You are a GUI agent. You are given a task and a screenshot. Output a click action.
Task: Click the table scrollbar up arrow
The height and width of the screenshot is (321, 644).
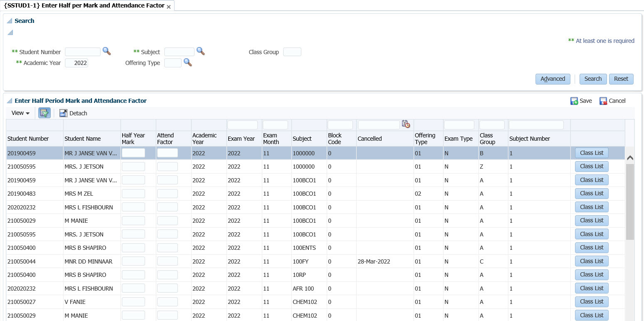tap(629, 158)
